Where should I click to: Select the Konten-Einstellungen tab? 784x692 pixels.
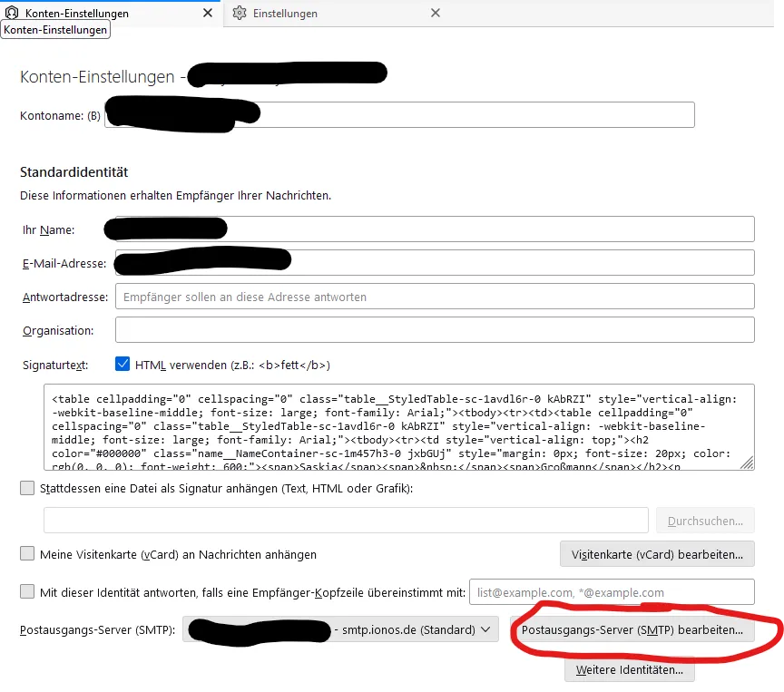[x=110, y=14]
